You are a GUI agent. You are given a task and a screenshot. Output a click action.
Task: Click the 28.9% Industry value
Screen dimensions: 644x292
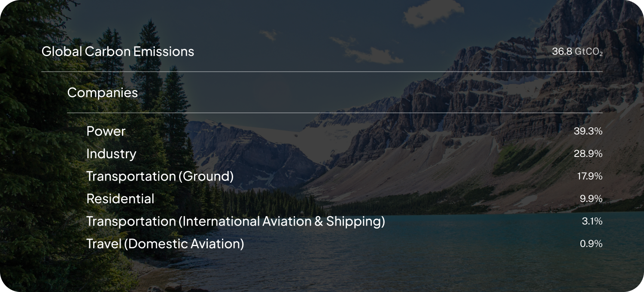pyautogui.click(x=588, y=154)
